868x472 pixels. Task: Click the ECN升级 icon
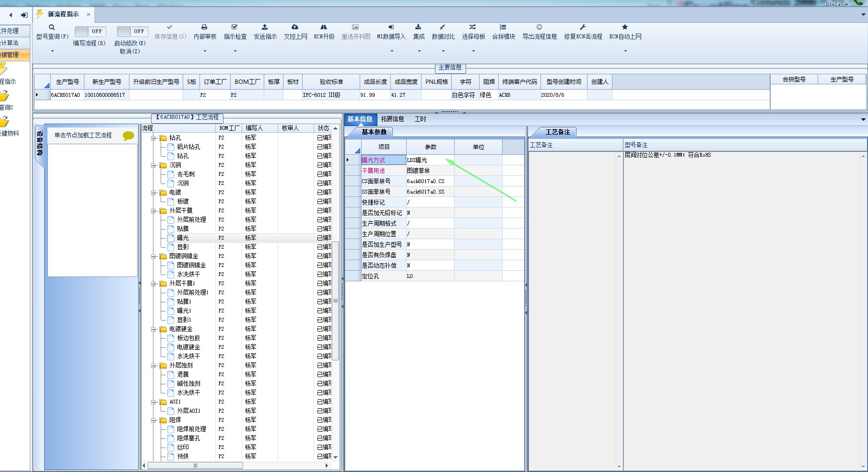[324, 27]
